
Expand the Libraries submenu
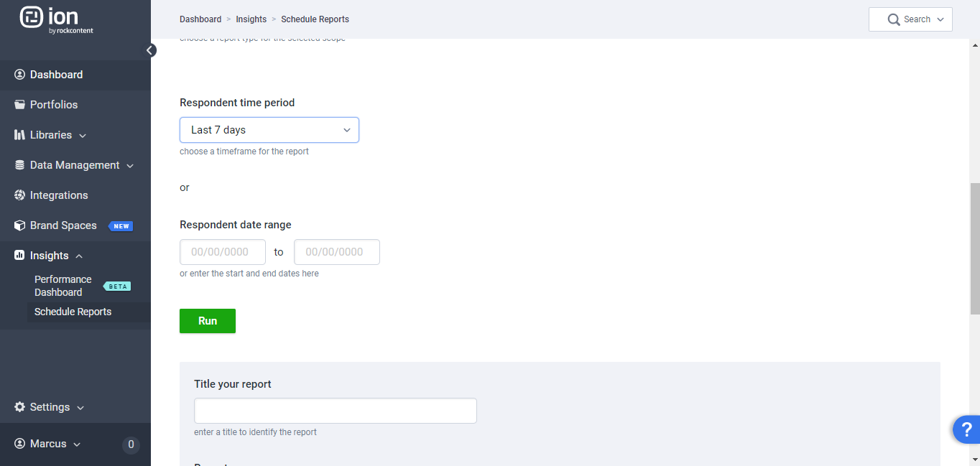tap(83, 136)
